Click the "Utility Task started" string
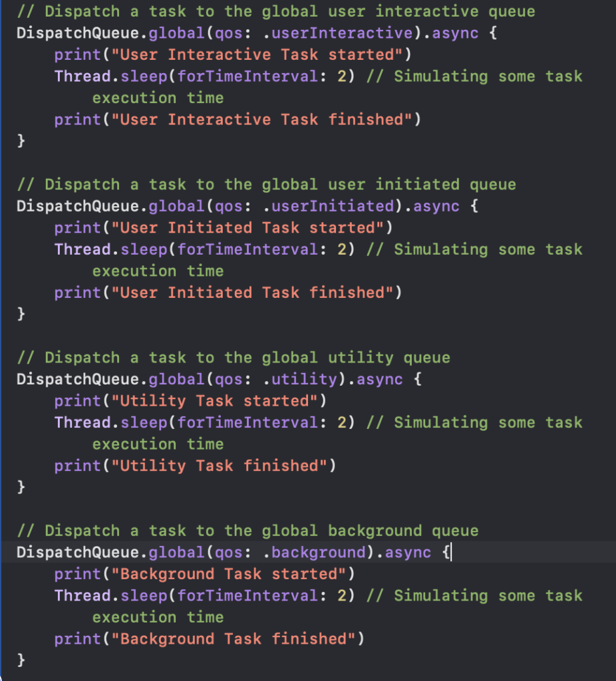Viewport: 616px width, 681px height. pyautogui.click(x=214, y=400)
